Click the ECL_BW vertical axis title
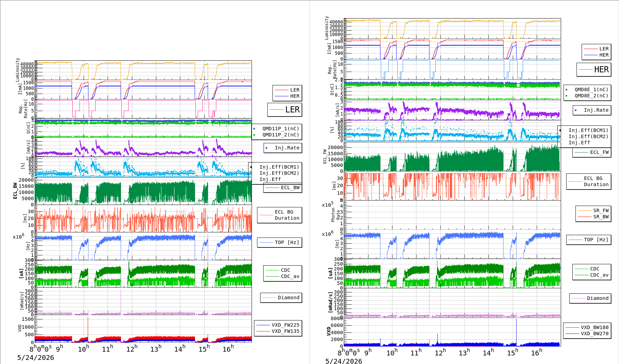This screenshot has width=619, height=364. pos(15,191)
